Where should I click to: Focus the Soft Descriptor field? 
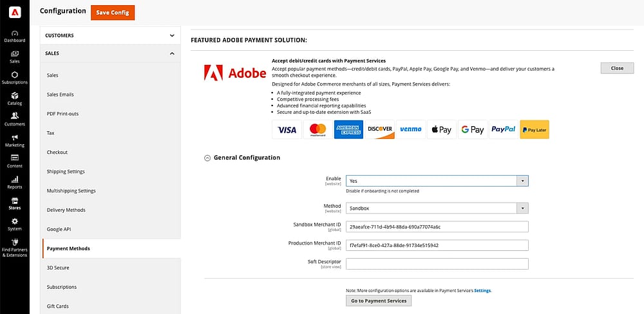437,264
